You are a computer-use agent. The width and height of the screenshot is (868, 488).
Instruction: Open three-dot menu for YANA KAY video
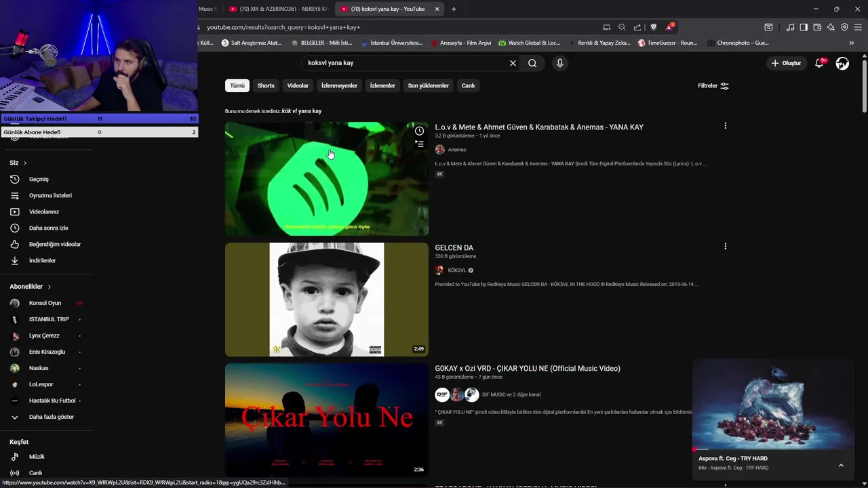[x=725, y=126]
